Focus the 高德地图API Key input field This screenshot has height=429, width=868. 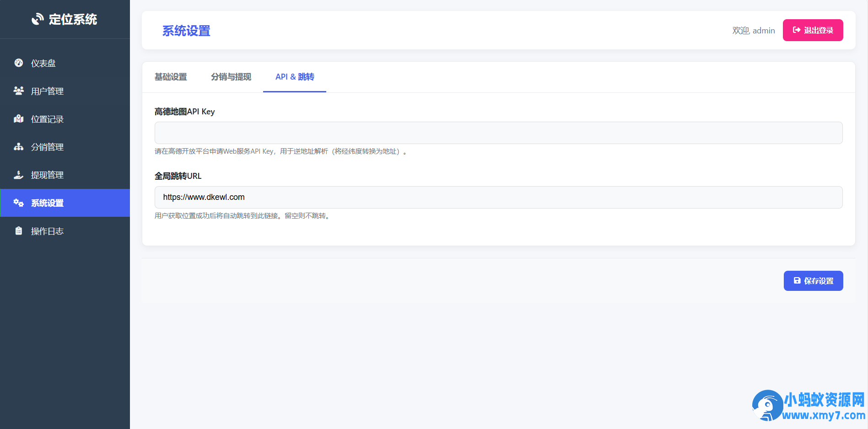498,133
